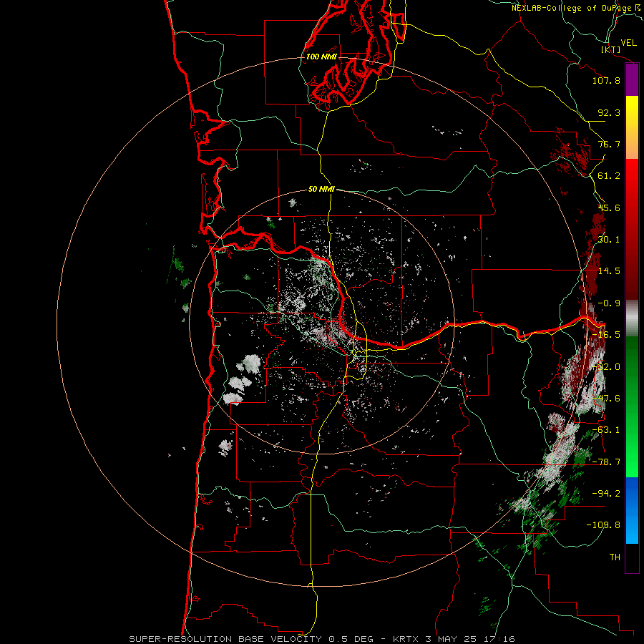Click the [KT] units label

click(x=610, y=49)
